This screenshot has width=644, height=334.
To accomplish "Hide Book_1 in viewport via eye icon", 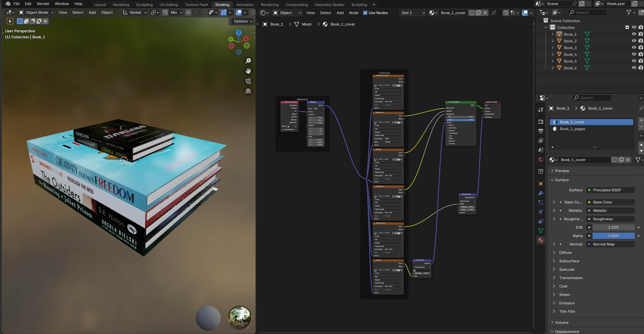I will (634, 34).
